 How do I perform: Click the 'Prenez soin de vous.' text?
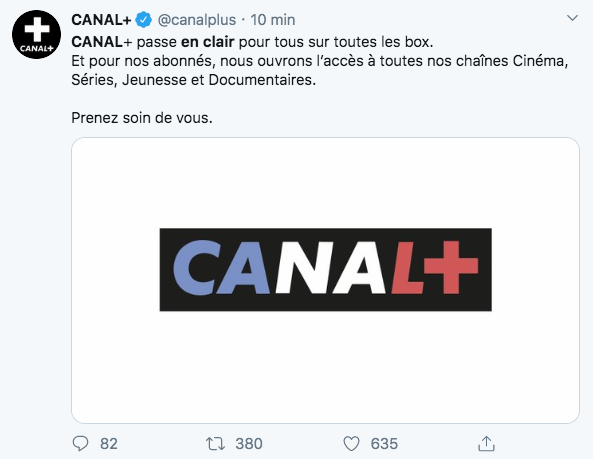click(x=142, y=118)
